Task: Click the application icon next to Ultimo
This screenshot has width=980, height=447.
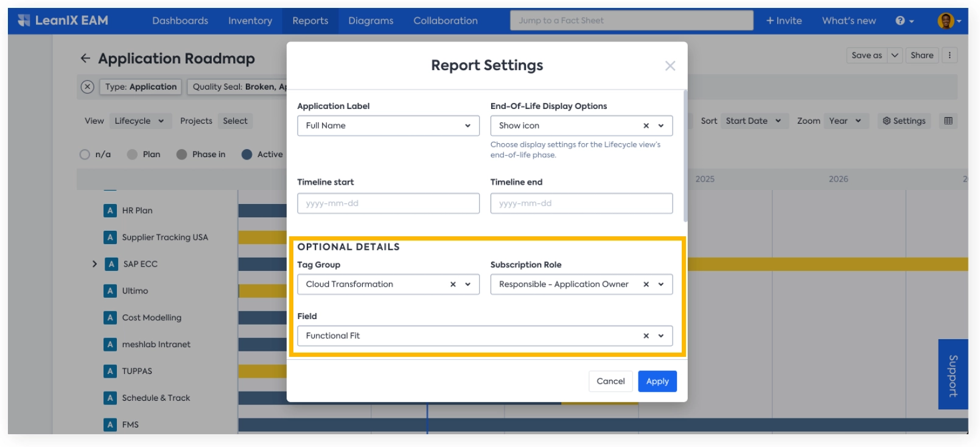Action: [110, 291]
